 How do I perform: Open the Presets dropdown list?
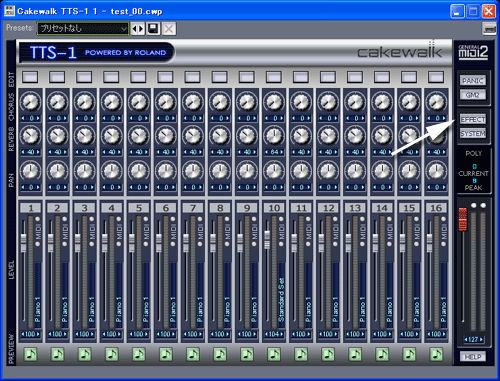pyautogui.click(x=83, y=29)
